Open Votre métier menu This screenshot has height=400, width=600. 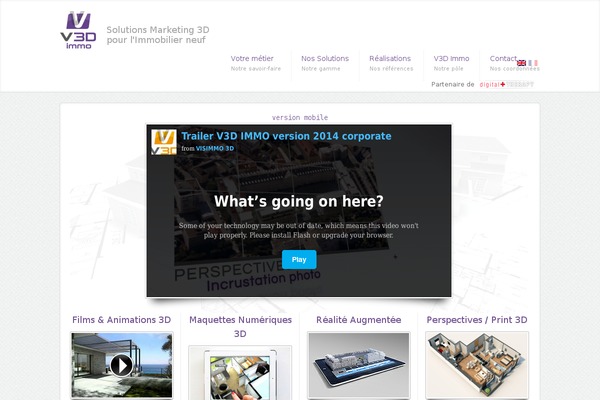252,59
